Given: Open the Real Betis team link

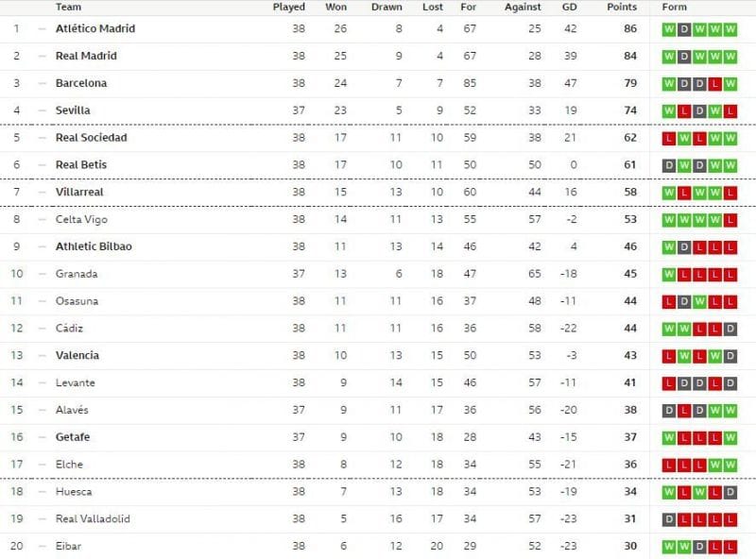Looking at the screenshot, I should click(81, 165).
